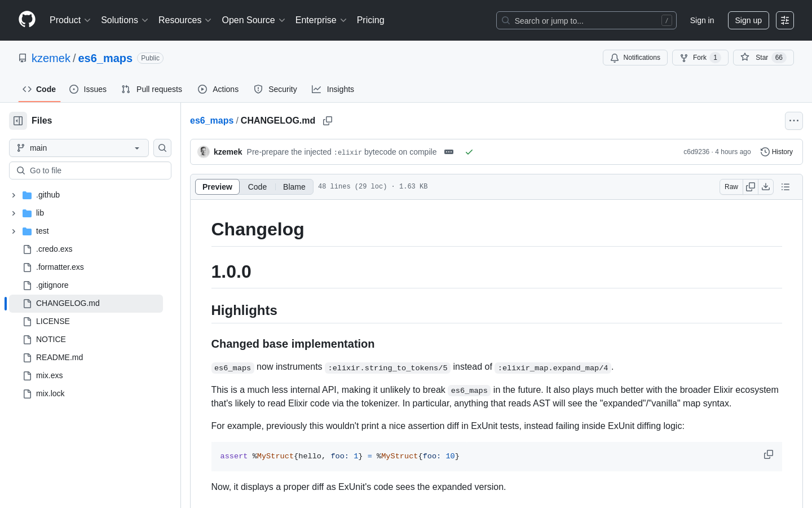Search files in this repository

(x=162, y=148)
